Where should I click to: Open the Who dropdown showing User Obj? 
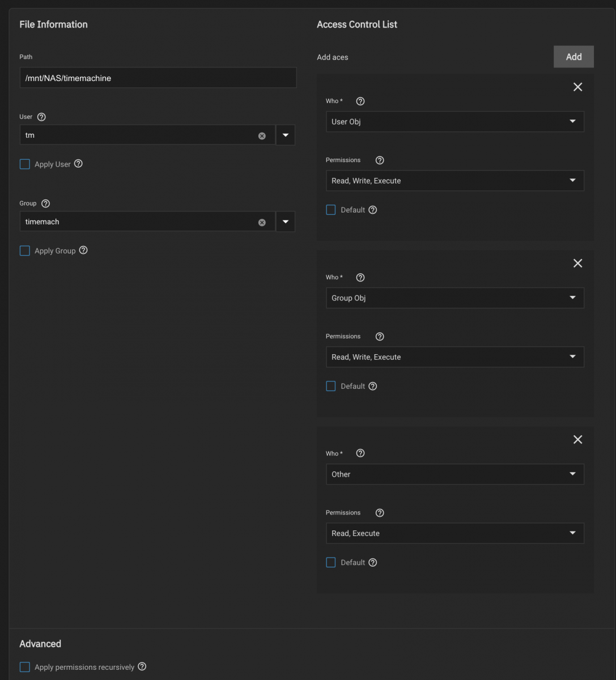point(455,122)
